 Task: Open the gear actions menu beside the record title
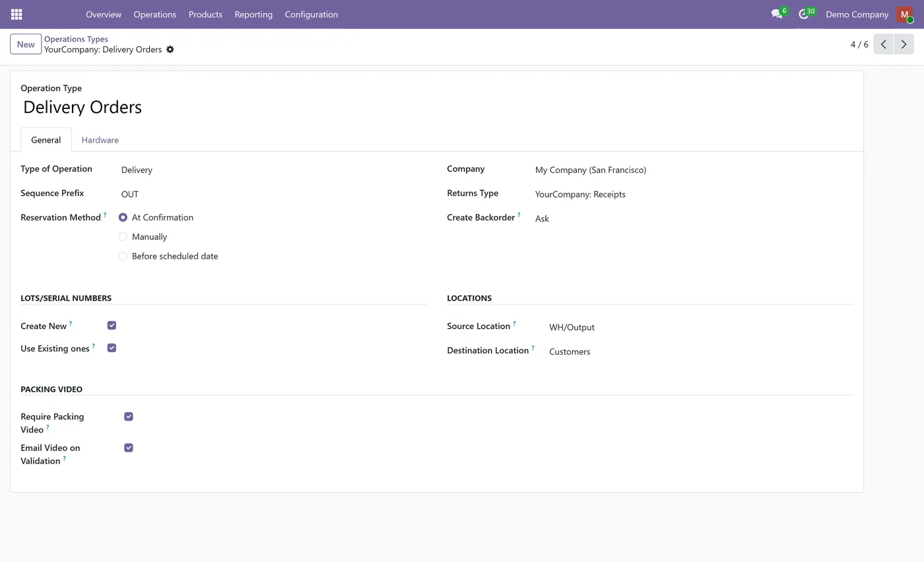[x=170, y=50]
